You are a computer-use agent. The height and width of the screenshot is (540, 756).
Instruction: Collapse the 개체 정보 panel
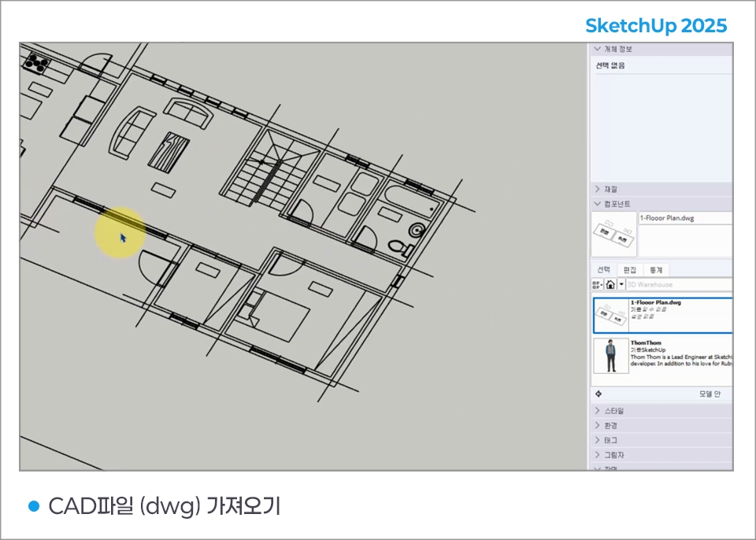[x=661, y=49]
